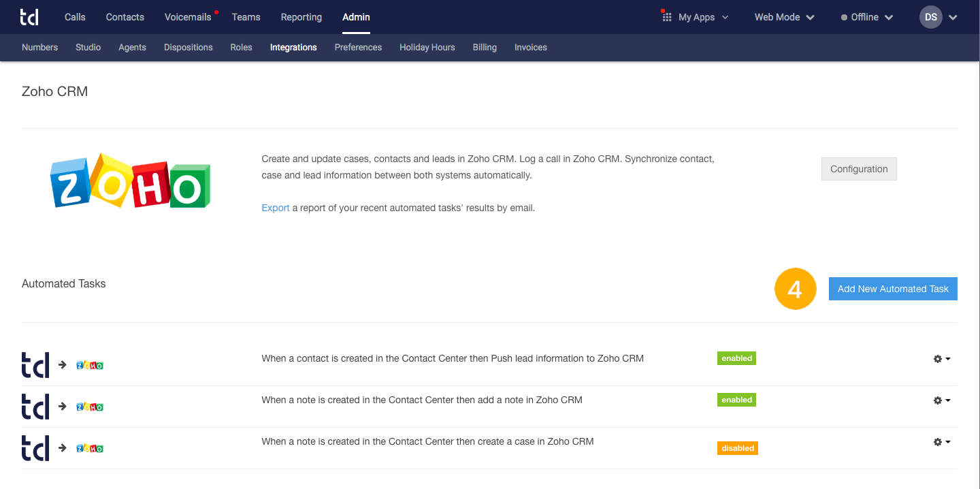980x489 pixels.
Task: Click the add a note task description
Action: 422,400
